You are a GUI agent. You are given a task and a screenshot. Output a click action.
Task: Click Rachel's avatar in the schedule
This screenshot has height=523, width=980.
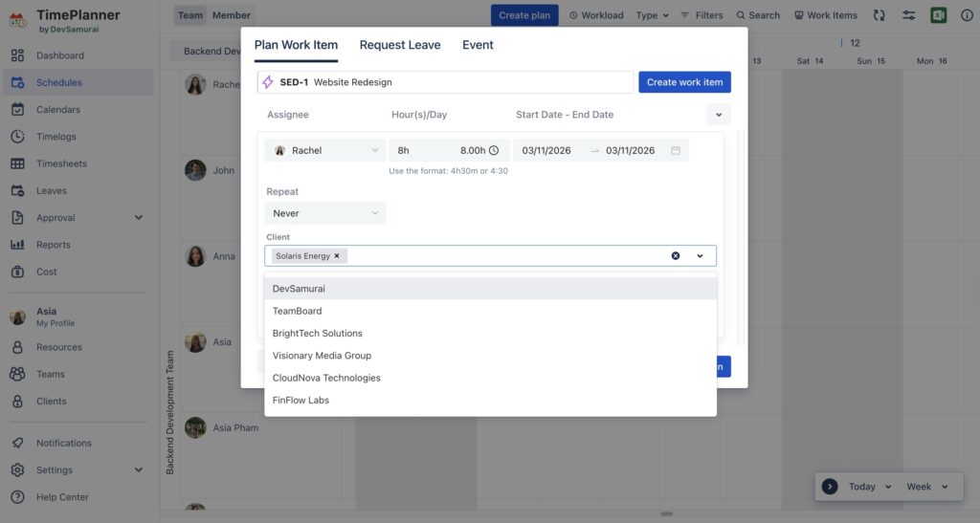[x=195, y=84]
